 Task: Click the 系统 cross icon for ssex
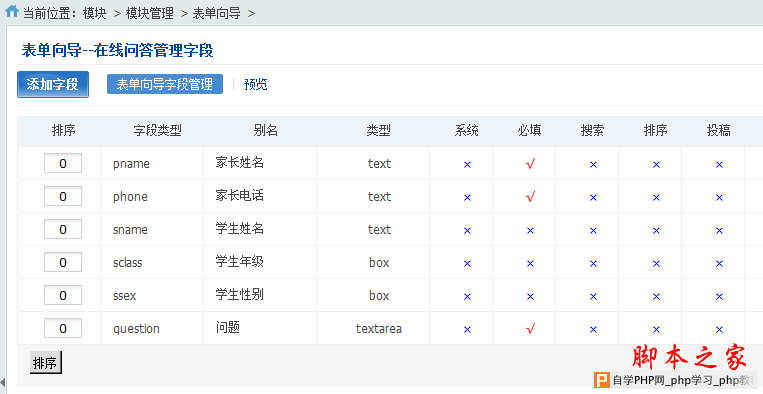467,297
